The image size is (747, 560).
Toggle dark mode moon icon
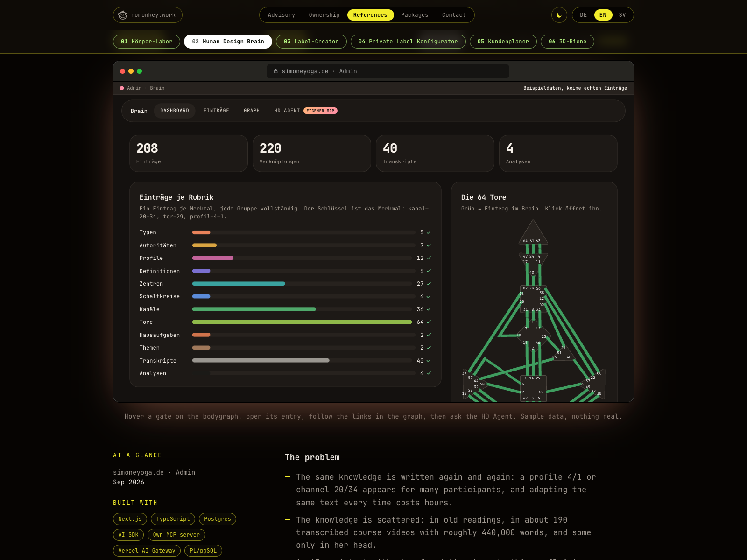coord(559,15)
